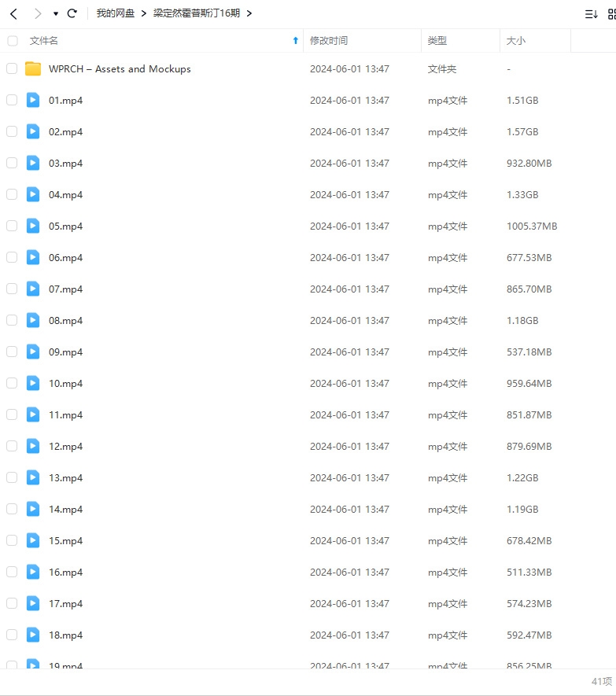
Task: Click the refresh icon
Action: click(x=72, y=13)
